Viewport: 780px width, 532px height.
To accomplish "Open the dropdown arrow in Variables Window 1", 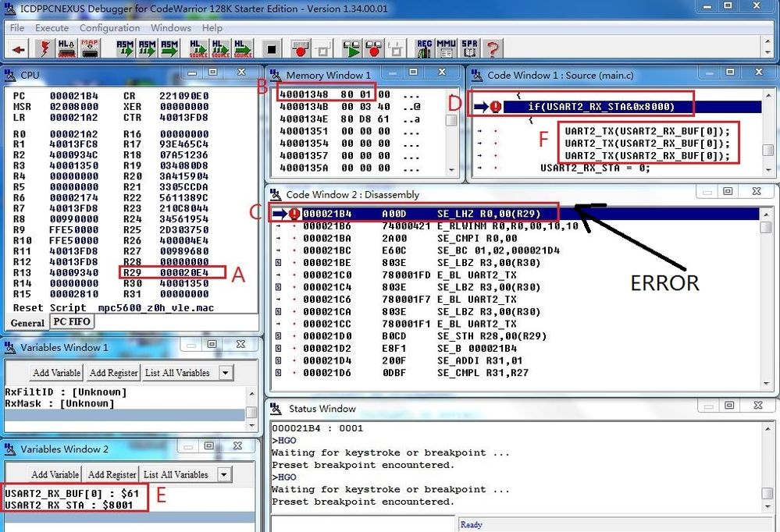I will point(226,372).
